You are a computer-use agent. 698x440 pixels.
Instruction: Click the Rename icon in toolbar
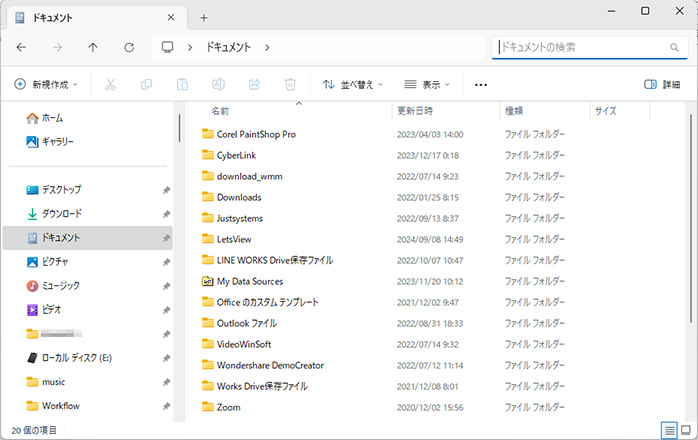[x=218, y=84]
